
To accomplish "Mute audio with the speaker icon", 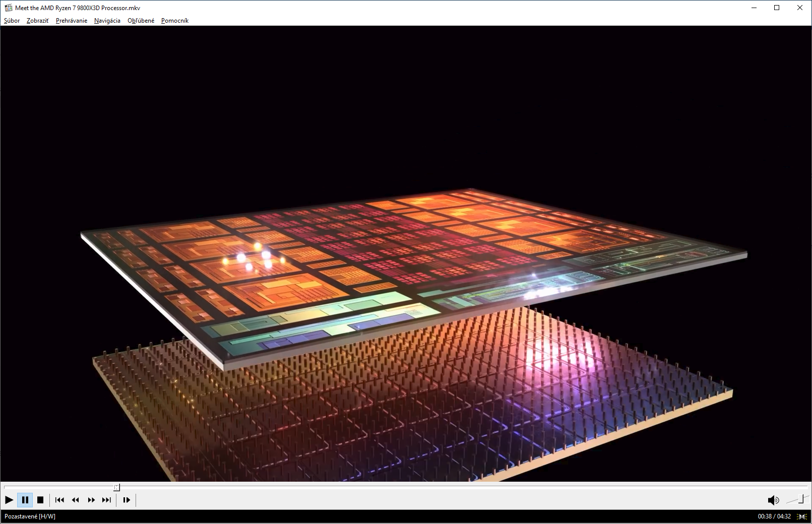I will (773, 500).
